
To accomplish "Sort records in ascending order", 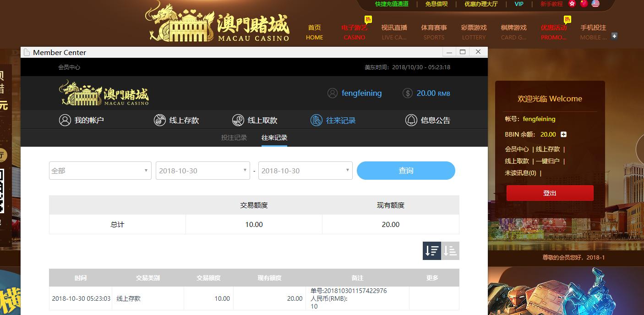I will point(450,251).
